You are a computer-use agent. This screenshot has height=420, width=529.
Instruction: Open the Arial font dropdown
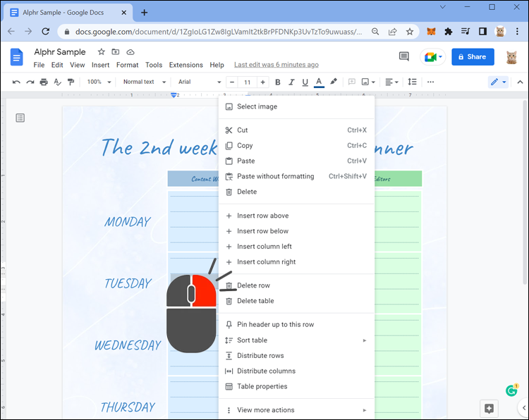(x=200, y=82)
